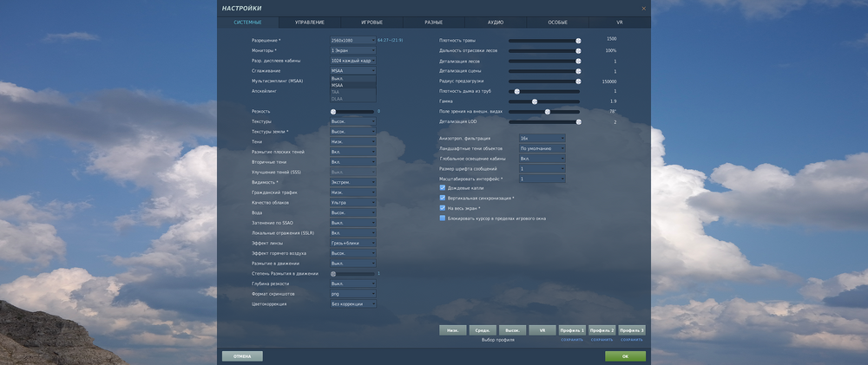Switch to the УПРАВЛЕНИЕ tab
This screenshot has height=365, width=868.
[310, 23]
